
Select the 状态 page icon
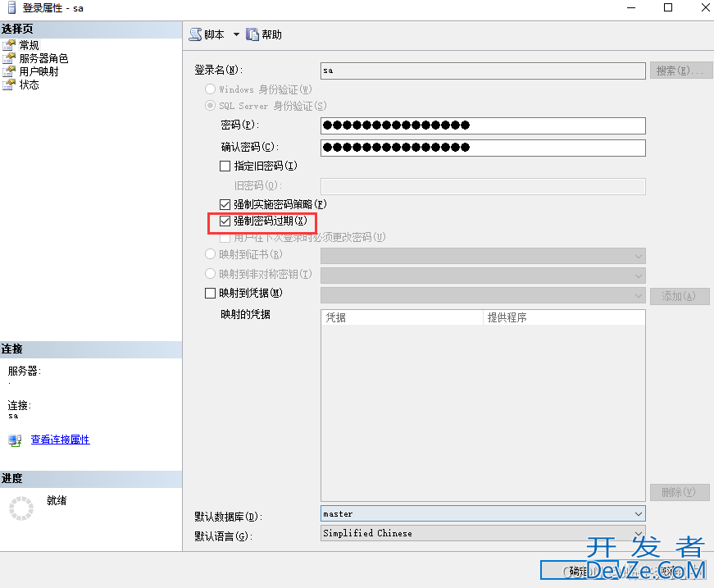(x=9, y=84)
